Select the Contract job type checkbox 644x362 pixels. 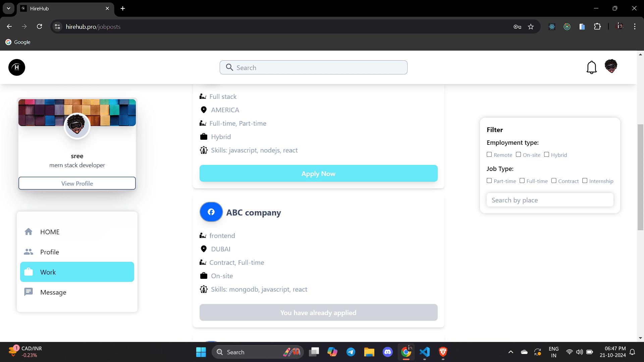(554, 181)
